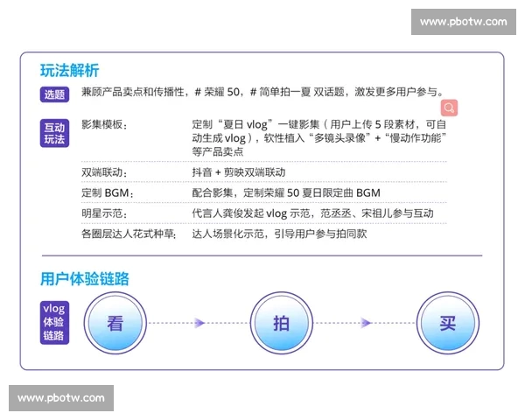
Task: Click the 明星示范 row label
Action: (104, 213)
